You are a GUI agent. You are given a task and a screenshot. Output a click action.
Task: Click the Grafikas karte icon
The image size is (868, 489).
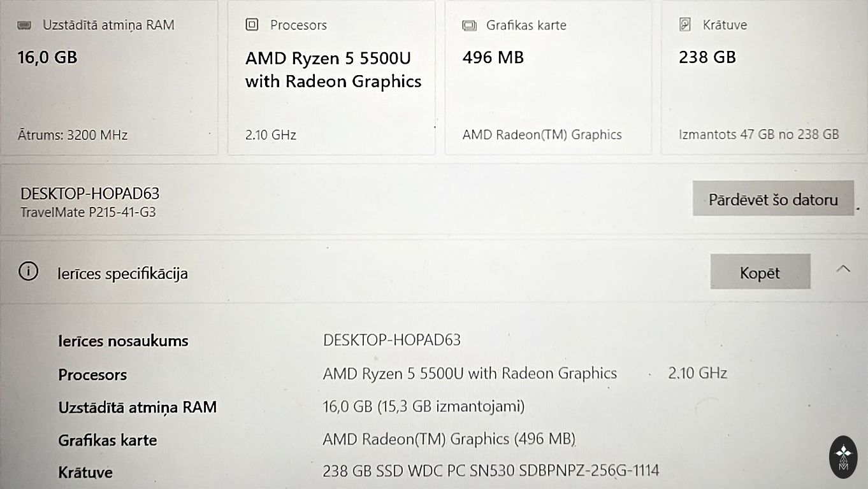[x=469, y=25]
